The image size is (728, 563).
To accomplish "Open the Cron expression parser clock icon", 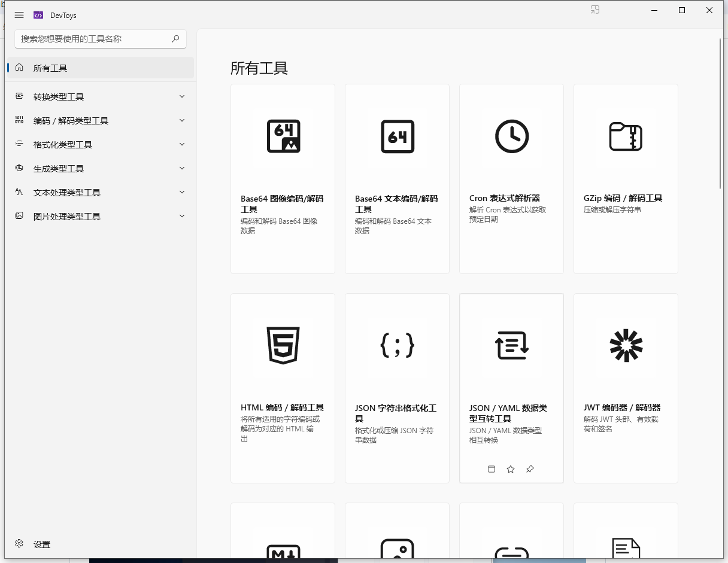I will 512,136.
